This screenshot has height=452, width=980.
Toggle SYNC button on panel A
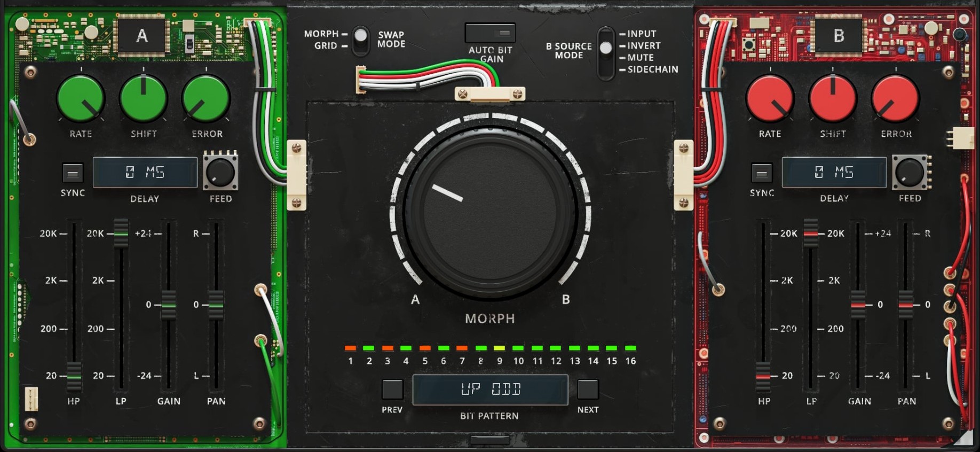click(x=73, y=173)
